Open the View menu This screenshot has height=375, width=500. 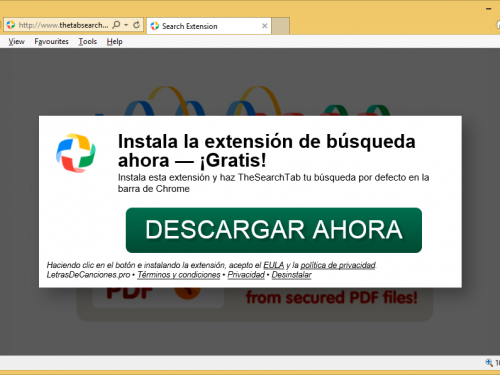click(x=16, y=42)
